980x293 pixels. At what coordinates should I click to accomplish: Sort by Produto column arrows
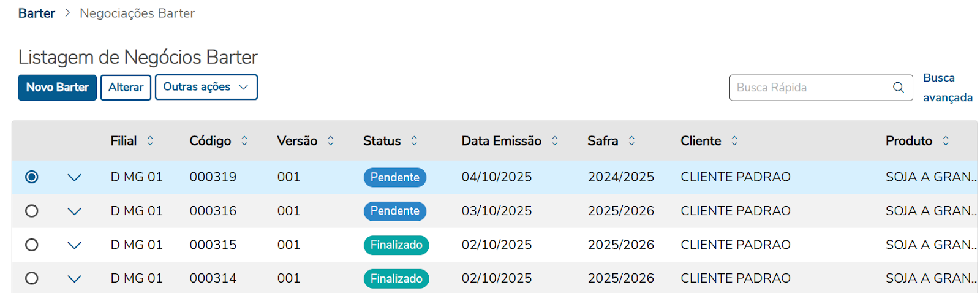pos(946,141)
